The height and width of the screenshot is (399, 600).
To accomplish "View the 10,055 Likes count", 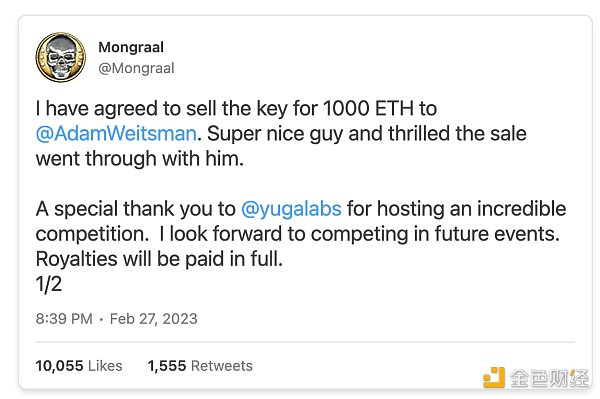I will 79,366.
